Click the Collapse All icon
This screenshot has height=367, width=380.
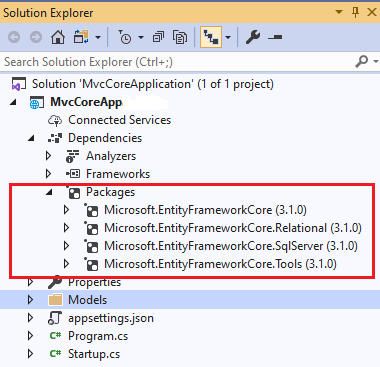[158, 37]
